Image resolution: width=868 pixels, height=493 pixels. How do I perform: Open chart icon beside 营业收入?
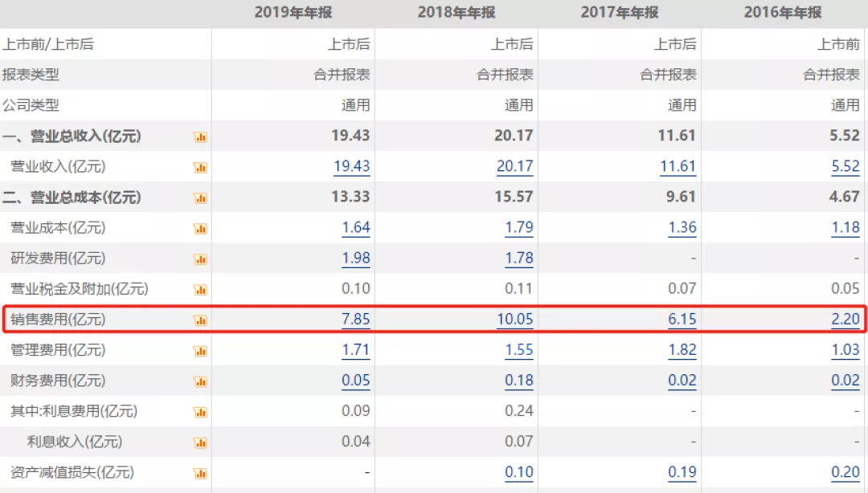[200, 168]
